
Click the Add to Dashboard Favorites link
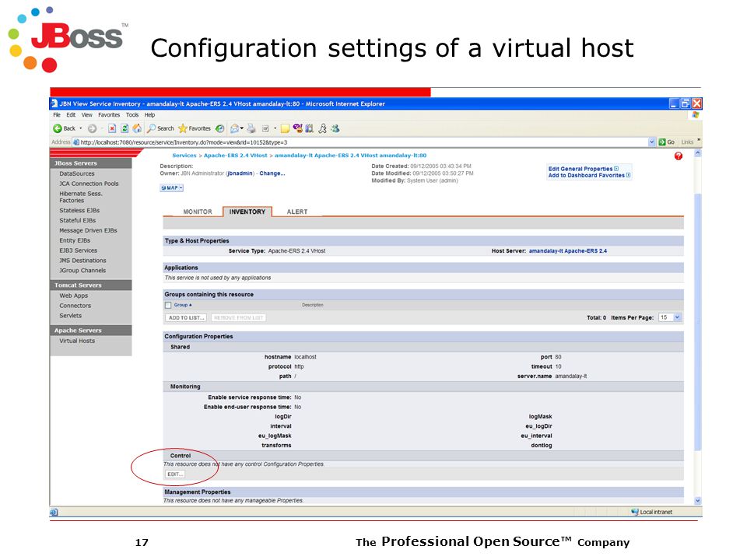click(x=586, y=175)
